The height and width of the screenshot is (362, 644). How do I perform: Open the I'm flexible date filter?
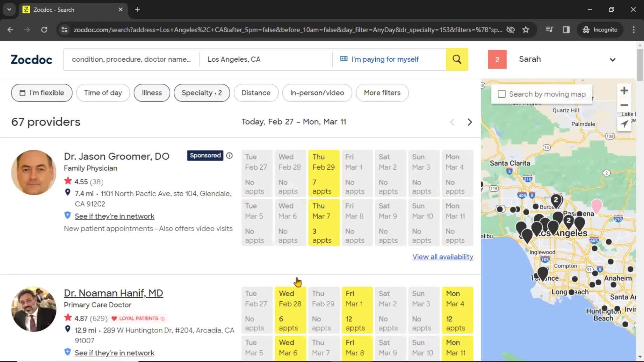(x=42, y=93)
